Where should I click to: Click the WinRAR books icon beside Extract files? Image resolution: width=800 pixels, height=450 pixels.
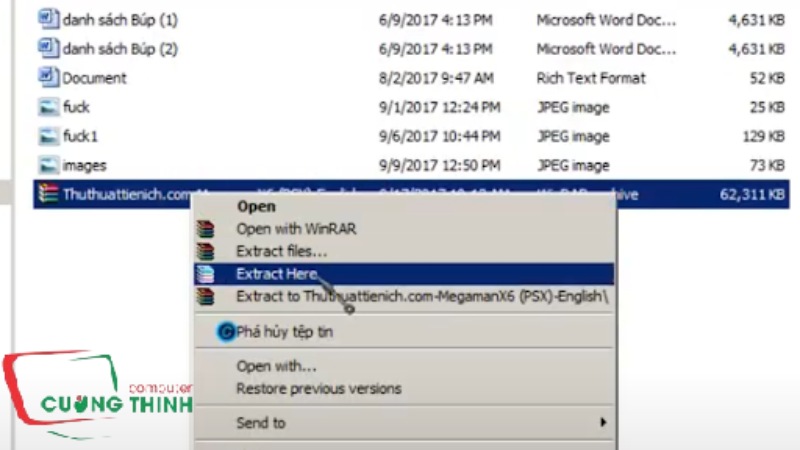point(206,252)
